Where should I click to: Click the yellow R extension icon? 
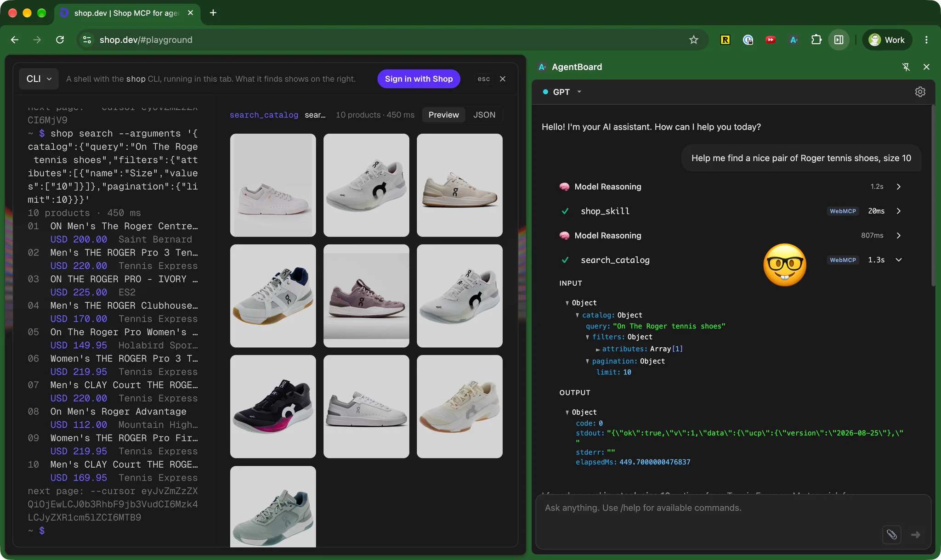[725, 40]
